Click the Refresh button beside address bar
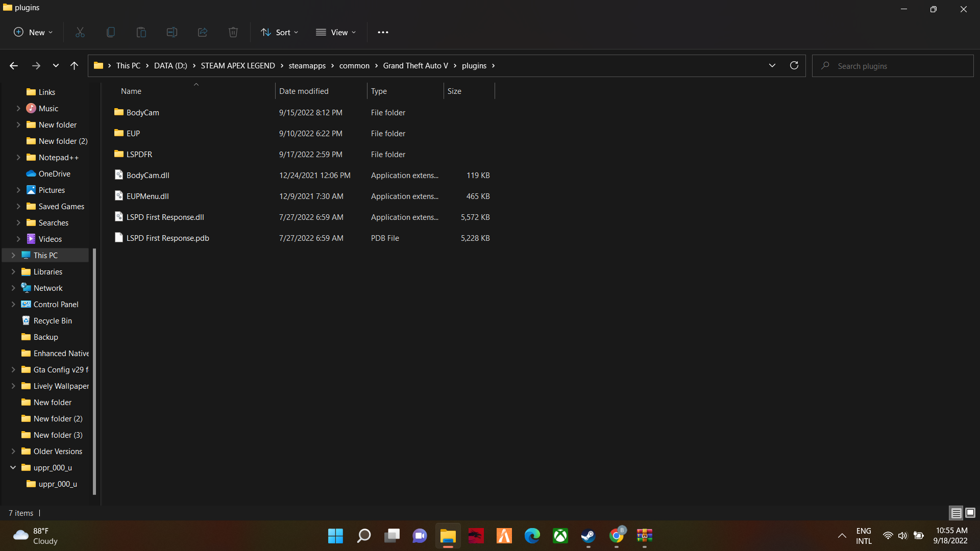Screen dimensions: 980x551 (x=794, y=65)
